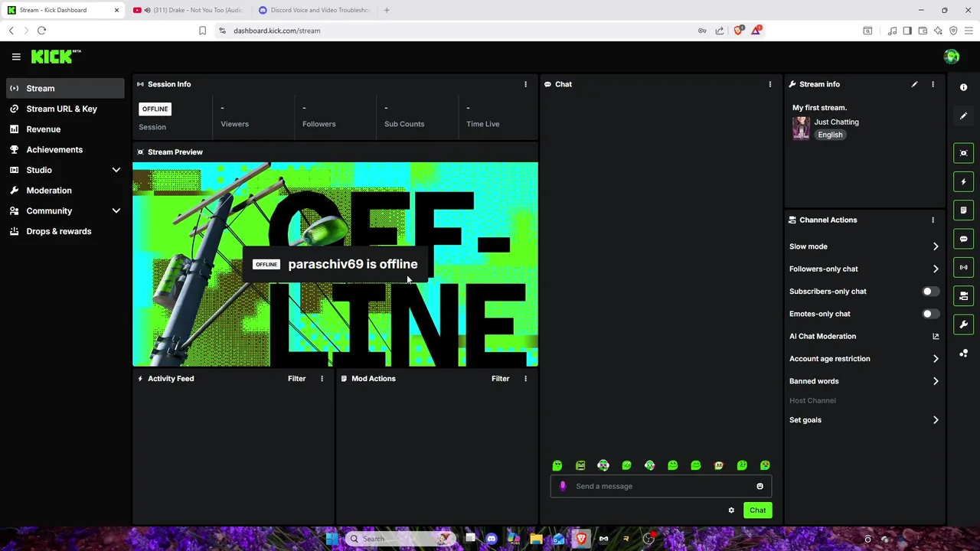
Task: Edit stream info with pencil in panel header
Action: click(914, 84)
